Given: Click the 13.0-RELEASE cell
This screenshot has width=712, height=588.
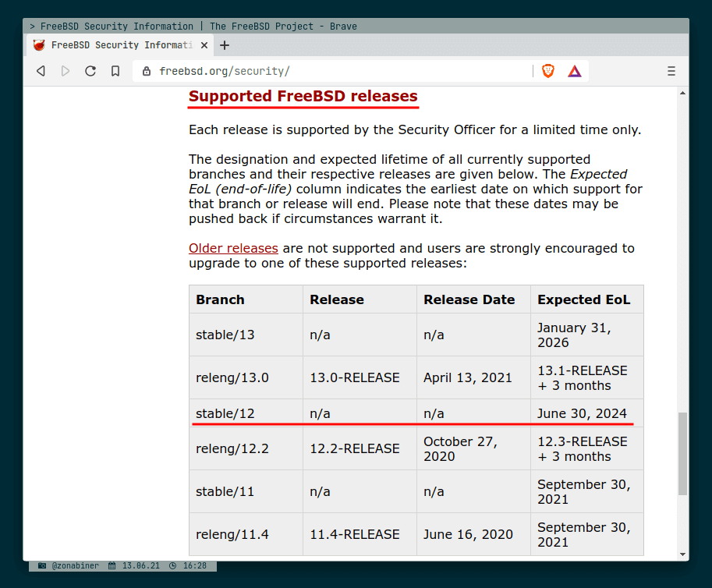Looking at the screenshot, I should pyautogui.click(x=360, y=377).
